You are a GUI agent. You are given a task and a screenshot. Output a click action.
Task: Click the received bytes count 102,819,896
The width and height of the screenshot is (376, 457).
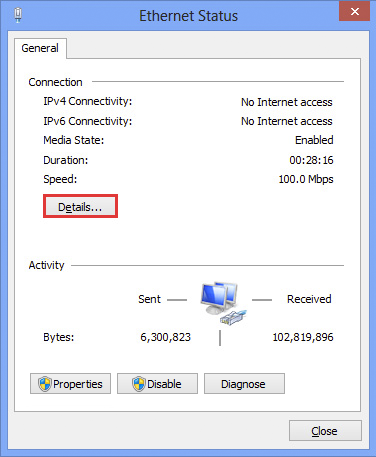coord(303,337)
